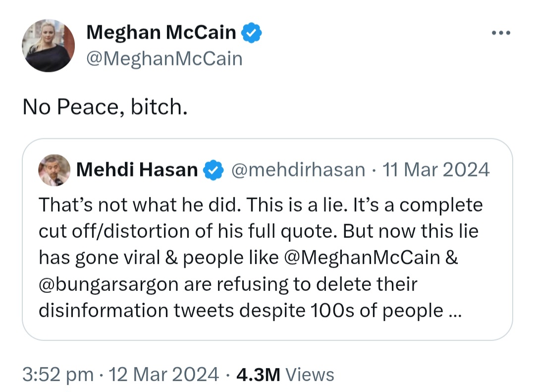Image resolution: width=535 pixels, height=392 pixels.
Task: Open Meghan McCain's profile picture
Action: click(x=49, y=46)
